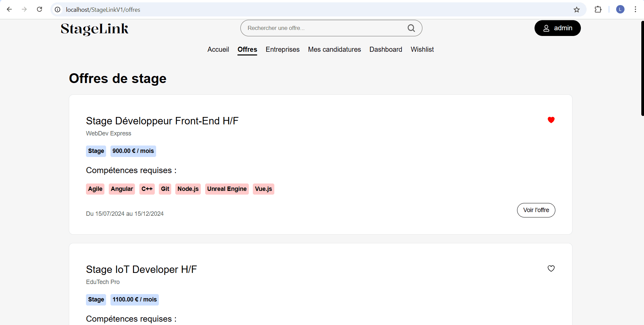Viewport: 644px width, 325px height.
Task: Open the Entreprises nav item
Action: pyautogui.click(x=283, y=49)
